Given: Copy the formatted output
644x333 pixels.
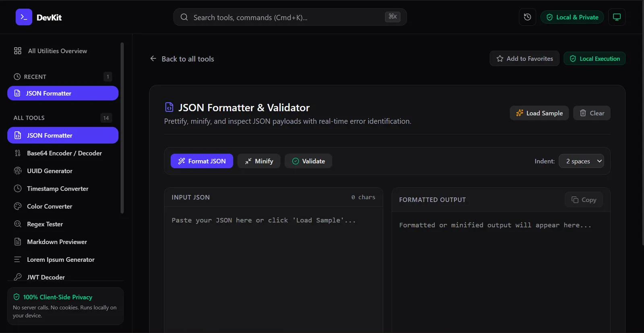Looking at the screenshot, I should 584,200.
